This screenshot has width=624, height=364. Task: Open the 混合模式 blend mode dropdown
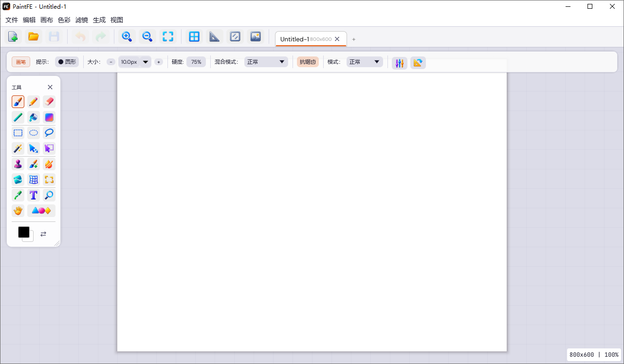(266, 62)
